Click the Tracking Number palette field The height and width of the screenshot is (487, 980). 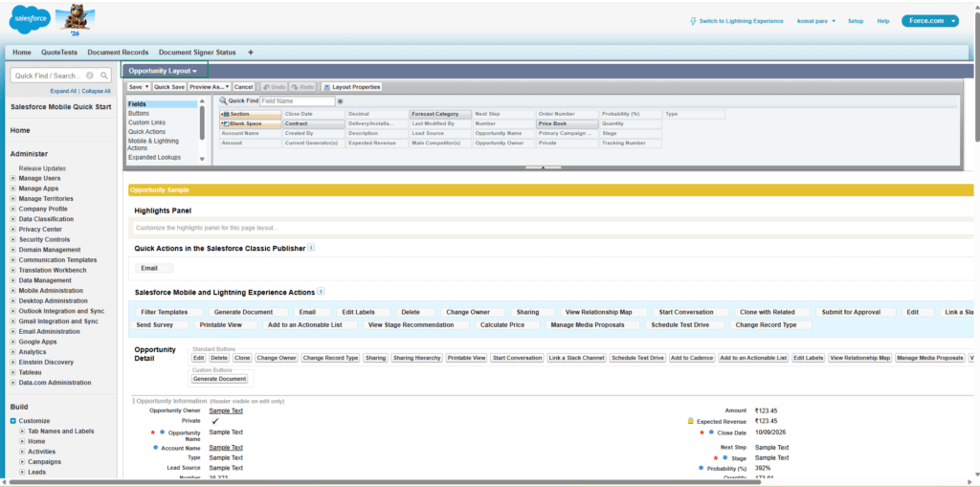631,144
